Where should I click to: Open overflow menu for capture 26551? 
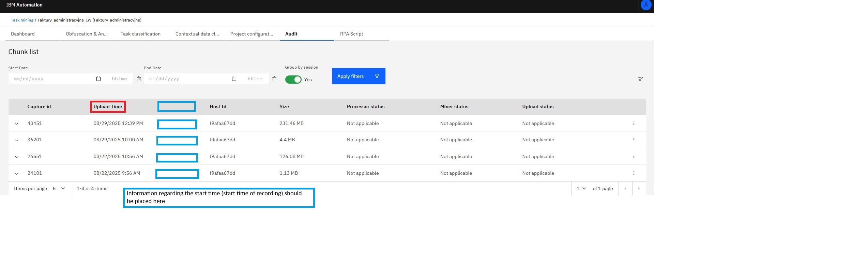634,156
